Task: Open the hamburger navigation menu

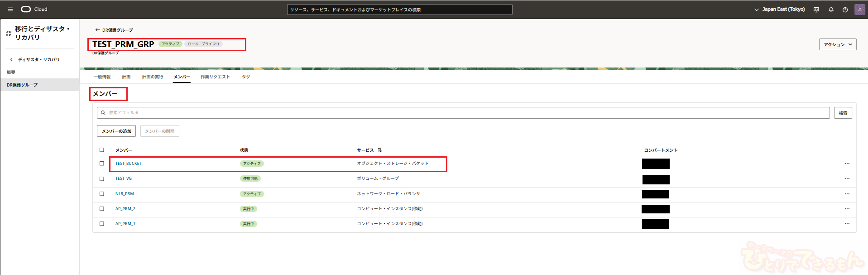Action: [x=10, y=9]
